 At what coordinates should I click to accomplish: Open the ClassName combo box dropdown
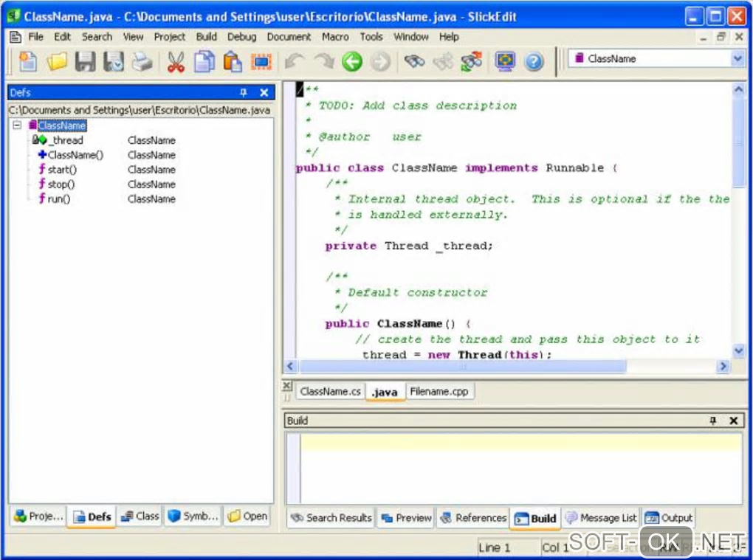click(x=737, y=59)
